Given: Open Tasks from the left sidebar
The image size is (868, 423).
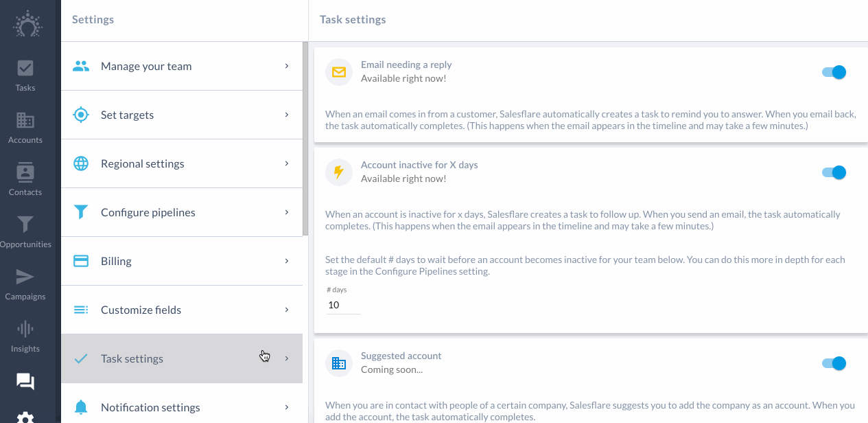Looking at the screenshot, I should (x=25, y=76).
